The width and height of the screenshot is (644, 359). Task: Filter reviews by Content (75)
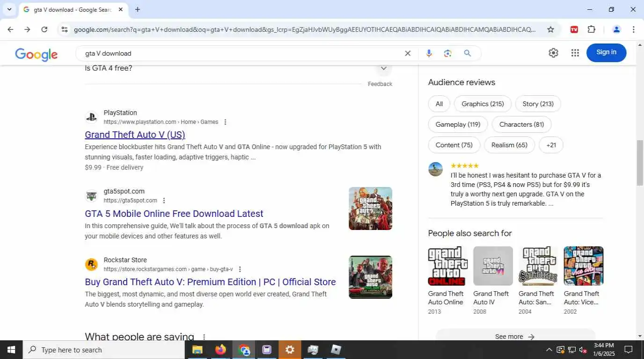coord(454,145)
